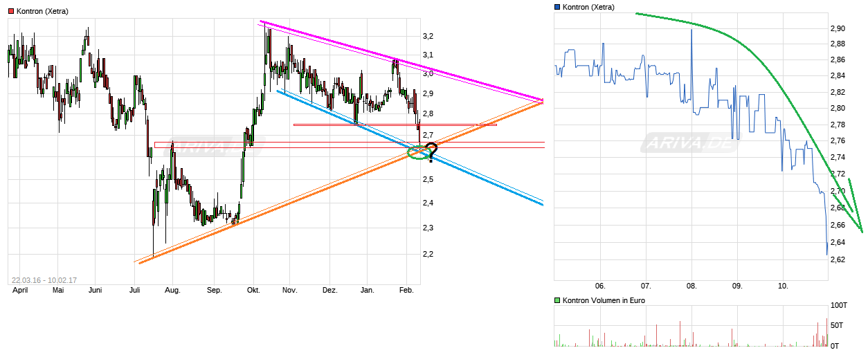This screenshot has width=868, height=357.
Task: Click the 10. day label on the intraday x-axis
Action: click(x=783, y=285)
